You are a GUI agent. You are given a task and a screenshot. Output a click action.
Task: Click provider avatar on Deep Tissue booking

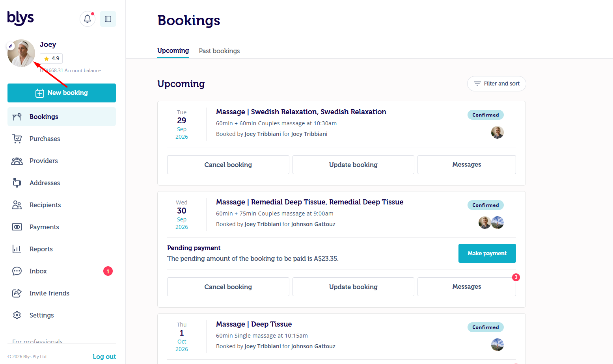[497, 345]
